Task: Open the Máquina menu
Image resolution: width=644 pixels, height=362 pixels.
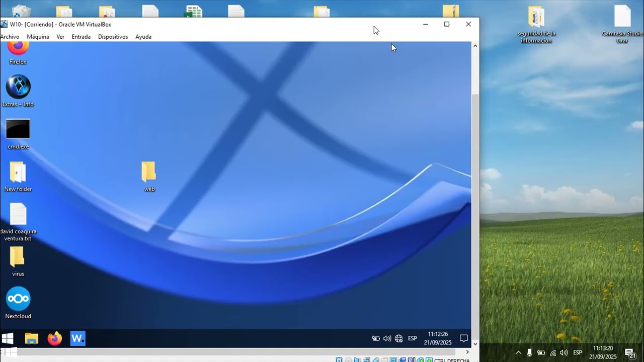Action: tap(38, 37)
